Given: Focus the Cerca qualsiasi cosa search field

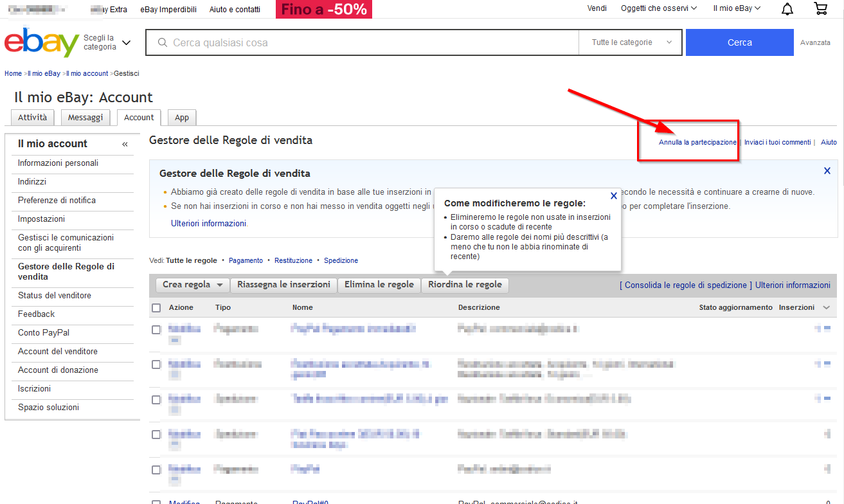Looking at the screenshot, I should coord(363,42).
